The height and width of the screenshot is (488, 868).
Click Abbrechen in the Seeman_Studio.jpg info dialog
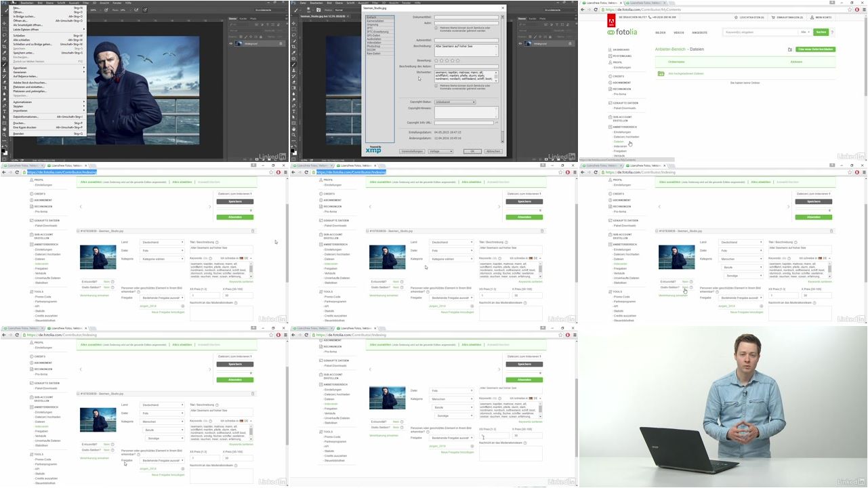point(493,151)
